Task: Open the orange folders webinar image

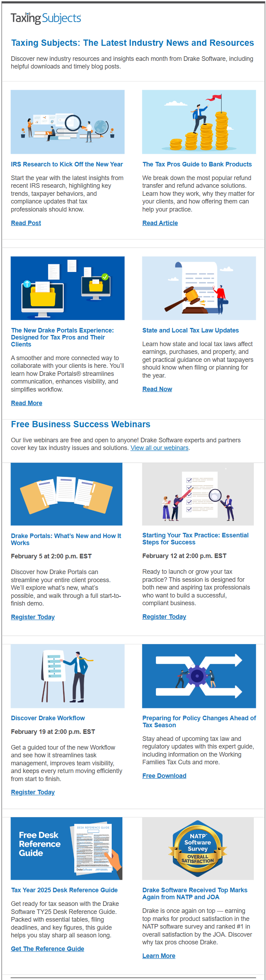Action: point(66,494)
